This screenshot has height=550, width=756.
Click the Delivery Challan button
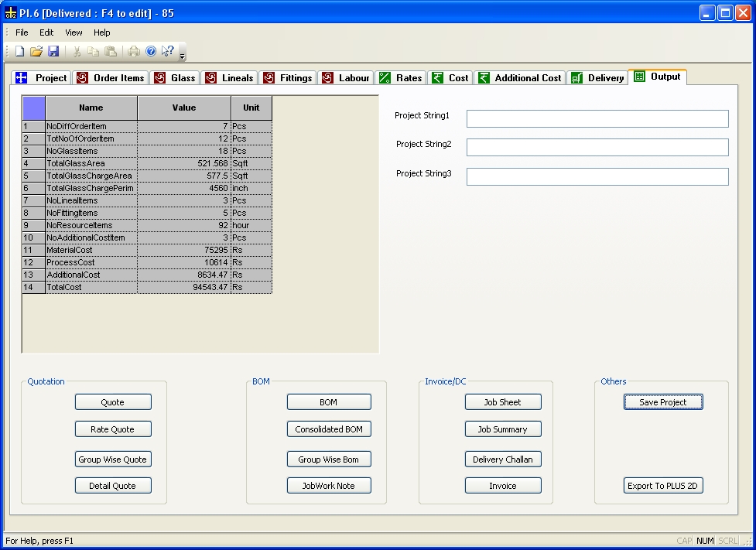(503, 459)
